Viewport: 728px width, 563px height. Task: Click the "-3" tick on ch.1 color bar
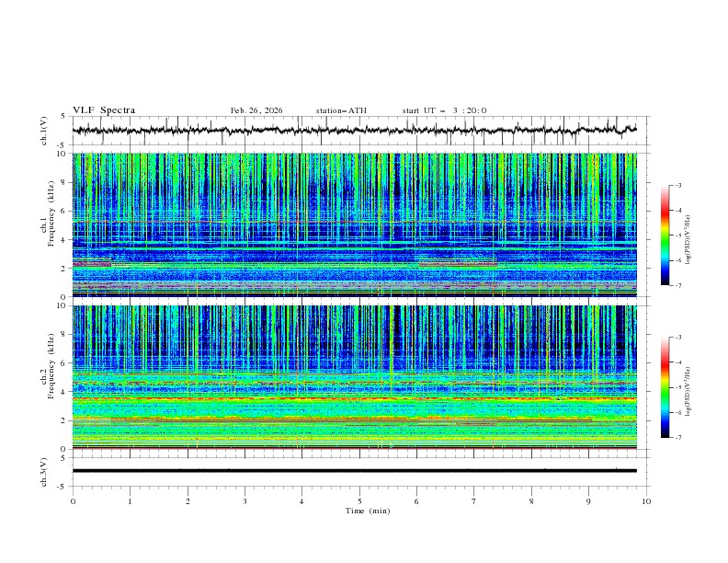(x=677, y=185)
